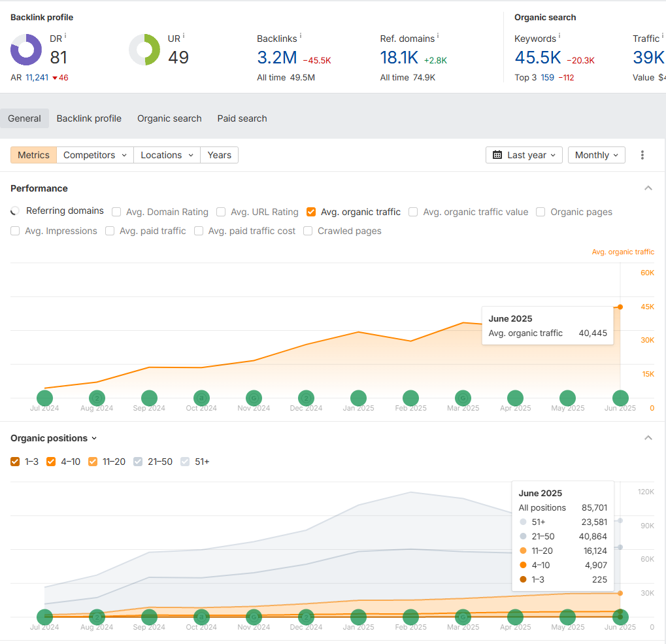The width and height of the screenshot is (666, 644).
Task: Uncheck the Avg. organic traffic checkbox
Action: [x=311, y=212]
